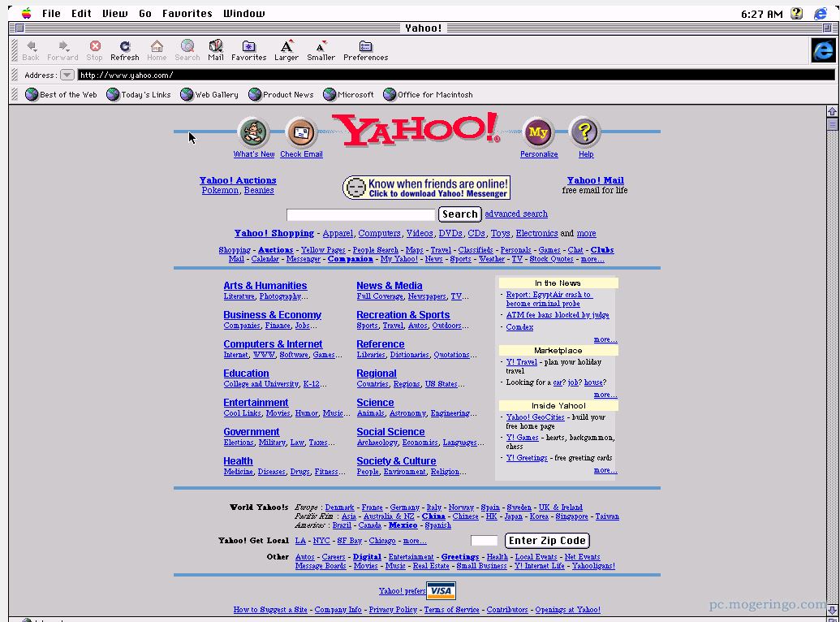The image size is (840, 622).
Task: Open Today's Links favorite
Action: point(139,94)
